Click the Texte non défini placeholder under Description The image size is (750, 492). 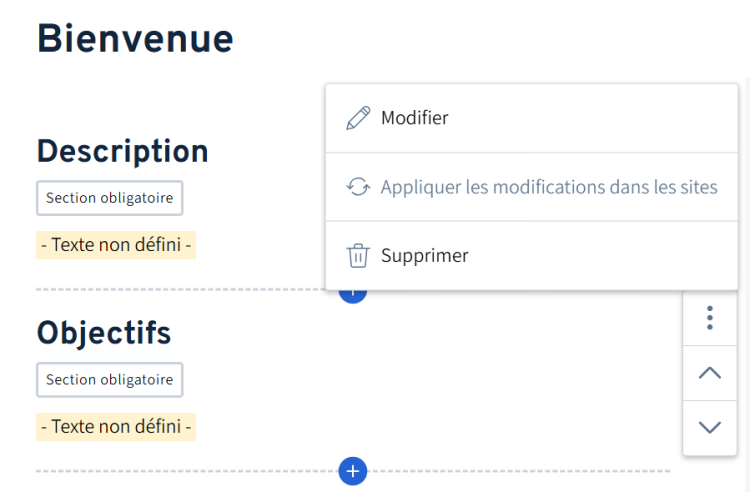click(115, 244)
